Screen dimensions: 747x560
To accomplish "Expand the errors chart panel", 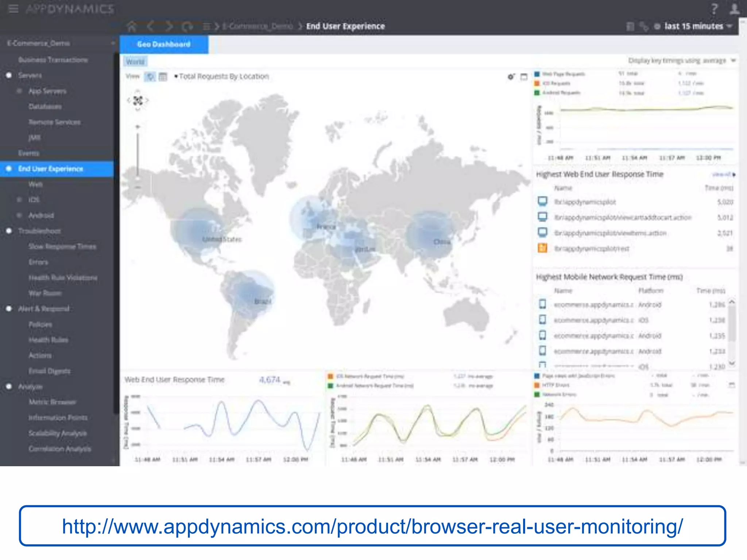I will tap(731, 385).
